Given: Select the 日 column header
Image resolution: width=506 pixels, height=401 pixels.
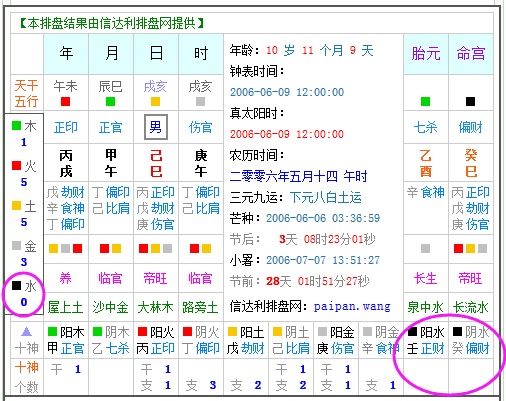Looking at the screenshot, I should pos(156,54).
